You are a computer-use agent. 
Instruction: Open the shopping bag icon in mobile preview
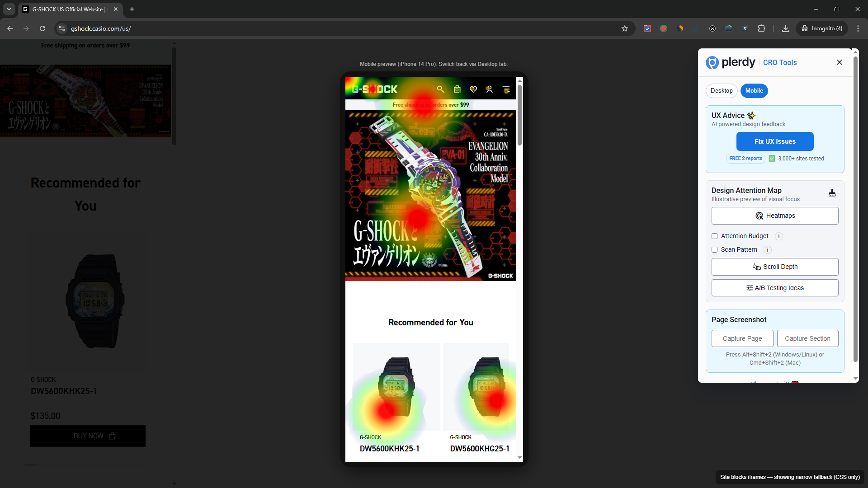point(457,89)
